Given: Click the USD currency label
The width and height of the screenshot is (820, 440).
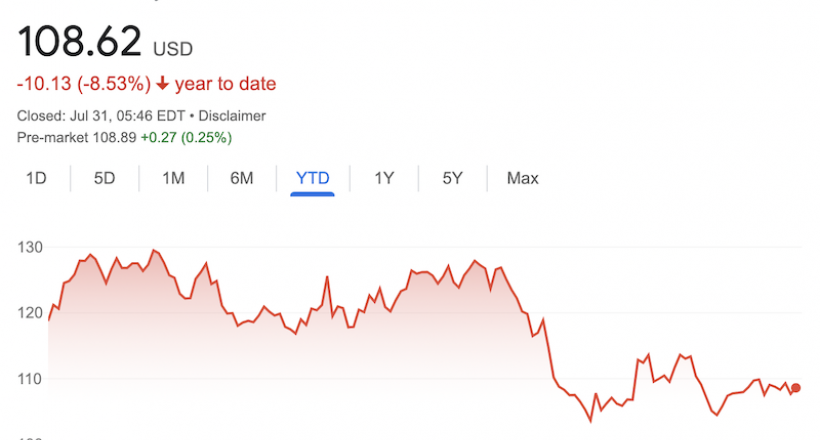Looking at the screenshot, I should click(173, 49).
